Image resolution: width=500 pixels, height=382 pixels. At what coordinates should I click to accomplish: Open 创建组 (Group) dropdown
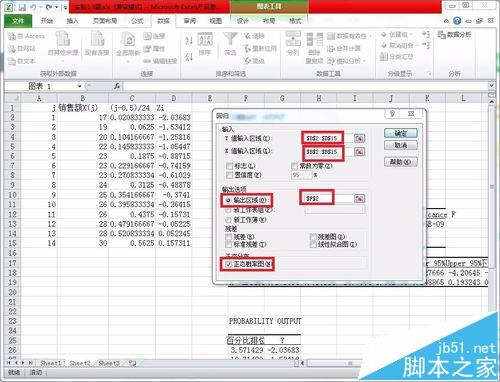pos(397,34)
